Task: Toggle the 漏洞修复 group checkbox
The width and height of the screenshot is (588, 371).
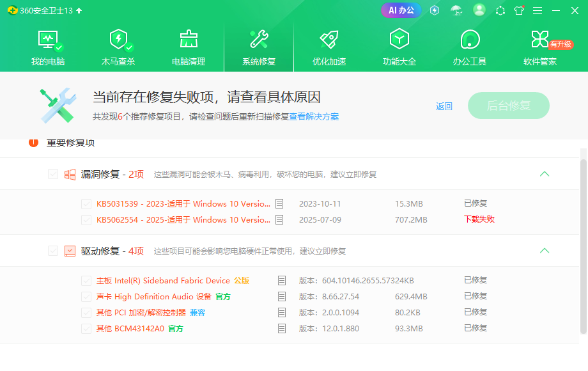Action: [x=53, y=174]
